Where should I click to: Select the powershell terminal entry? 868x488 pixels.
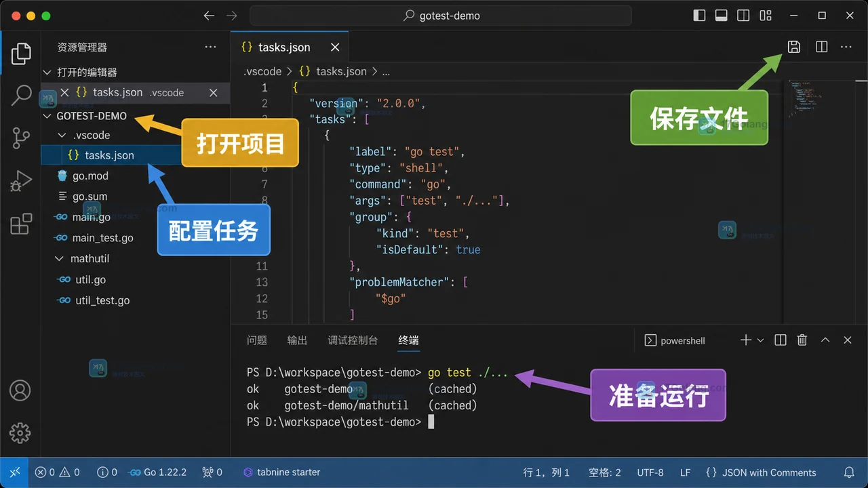(x=674, y=340)
